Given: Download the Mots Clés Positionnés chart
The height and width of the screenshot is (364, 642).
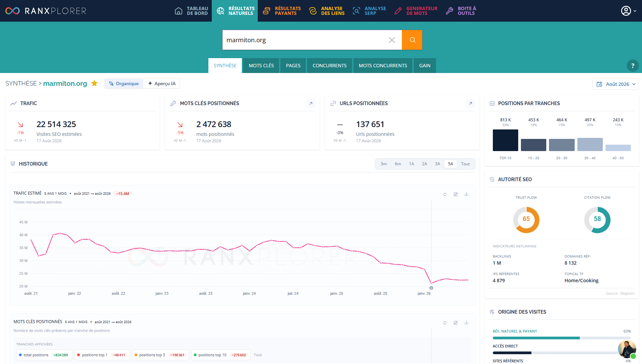Looking at the screenshot, I should pos(466,323).
